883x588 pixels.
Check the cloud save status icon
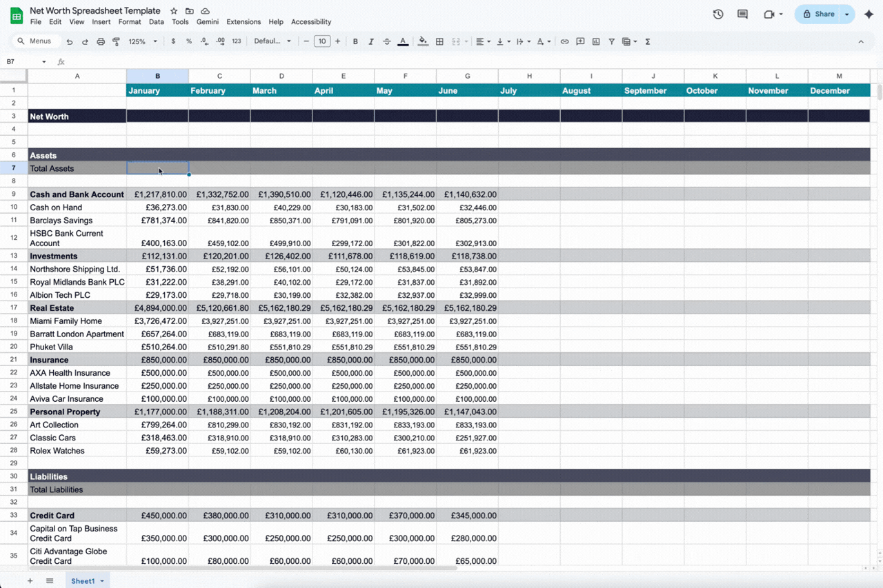(x=205, y=11)
